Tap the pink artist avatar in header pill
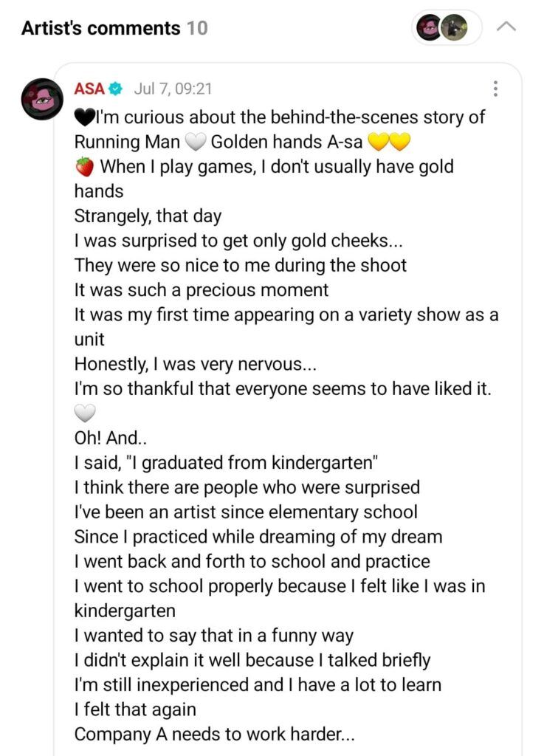This screenshot has height=756, width=544. [x=428, y=27]
